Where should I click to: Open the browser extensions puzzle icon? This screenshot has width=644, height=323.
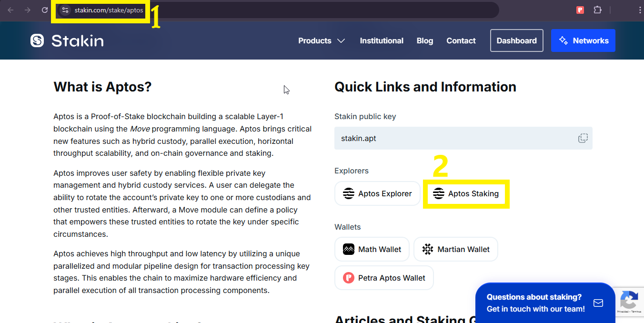(x=597, y=10)
